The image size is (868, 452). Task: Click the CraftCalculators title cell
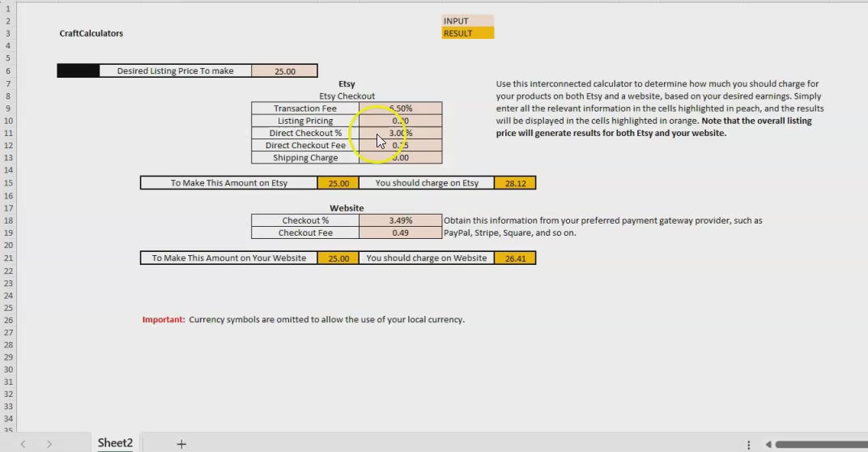coord(91,33)
